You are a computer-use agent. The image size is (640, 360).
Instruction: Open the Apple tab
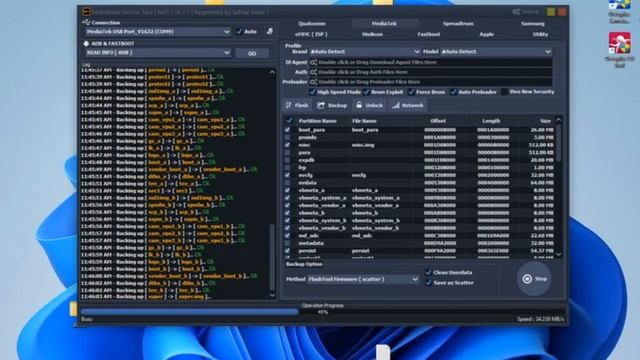click(487, 34)
